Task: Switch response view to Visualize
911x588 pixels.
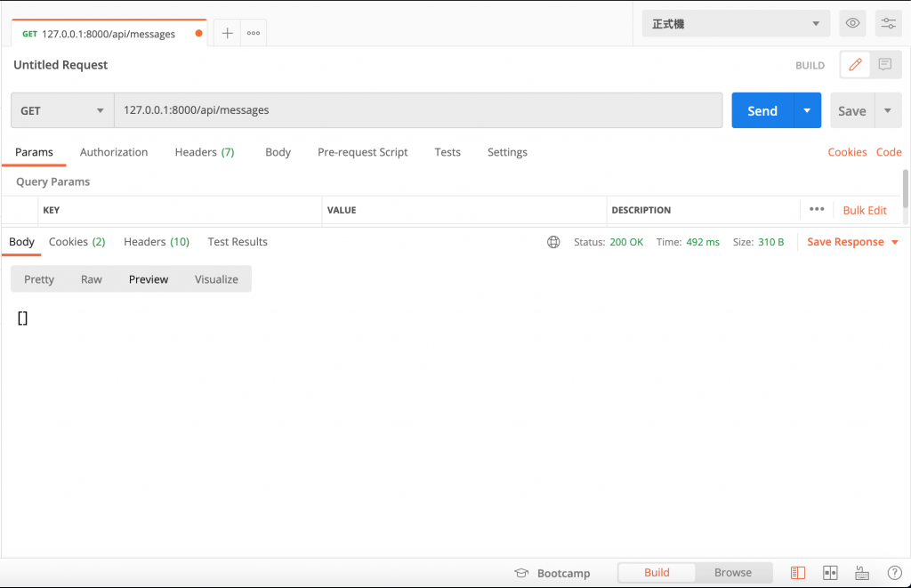Action: point(216,279)
